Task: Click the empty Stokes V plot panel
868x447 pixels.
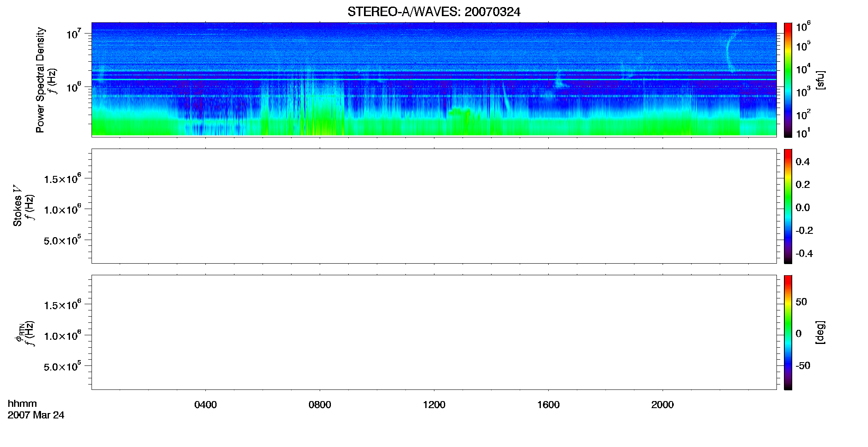Action: [x=434, y=206]
